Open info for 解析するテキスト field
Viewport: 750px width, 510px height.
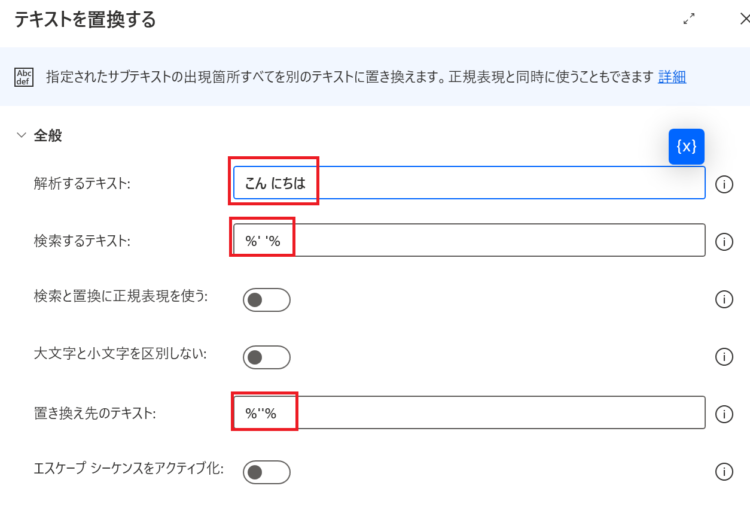coord(724,184)
